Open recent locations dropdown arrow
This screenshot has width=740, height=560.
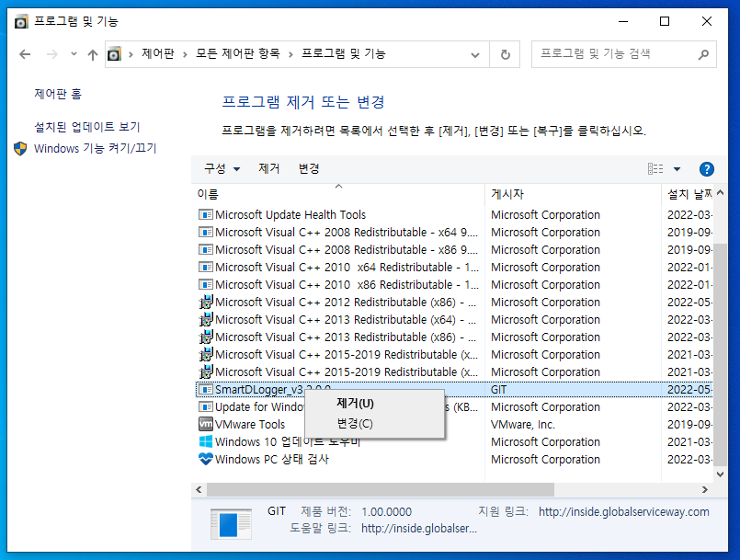tap(74, 54)
